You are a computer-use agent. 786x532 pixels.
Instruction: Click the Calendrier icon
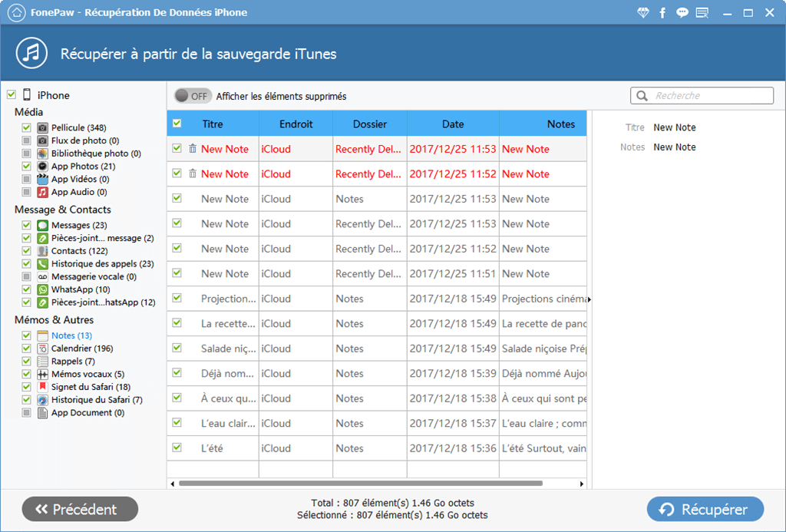click(x=43, y=349)
